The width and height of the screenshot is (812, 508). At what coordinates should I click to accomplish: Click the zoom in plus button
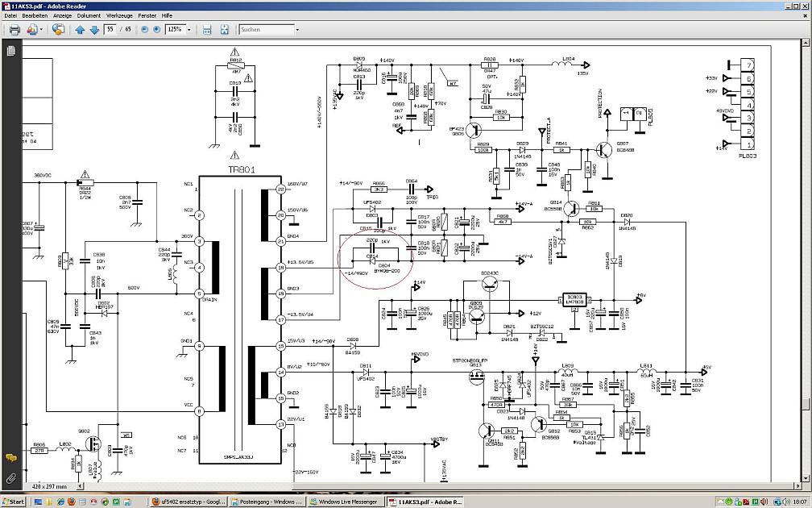[x=156, y=30]
